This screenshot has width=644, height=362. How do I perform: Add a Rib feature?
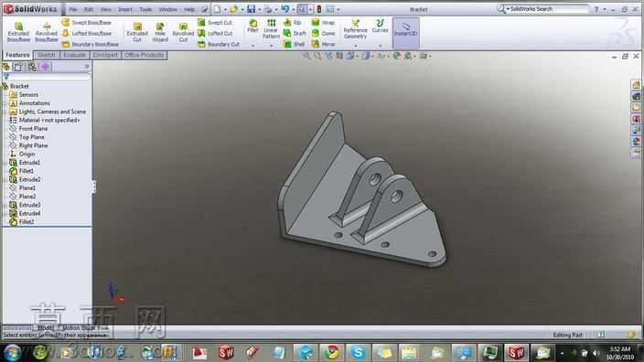tap(293, 23)
